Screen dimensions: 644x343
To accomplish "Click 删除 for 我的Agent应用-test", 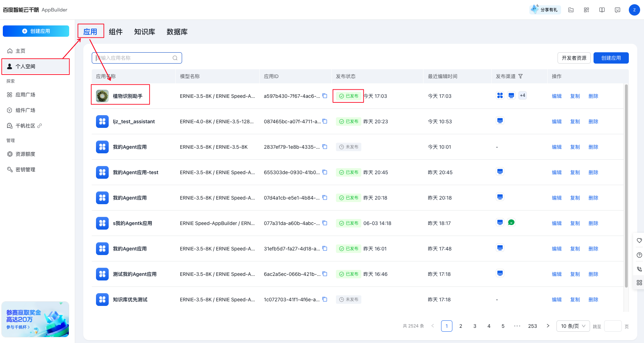I will [x=594, y=172].
